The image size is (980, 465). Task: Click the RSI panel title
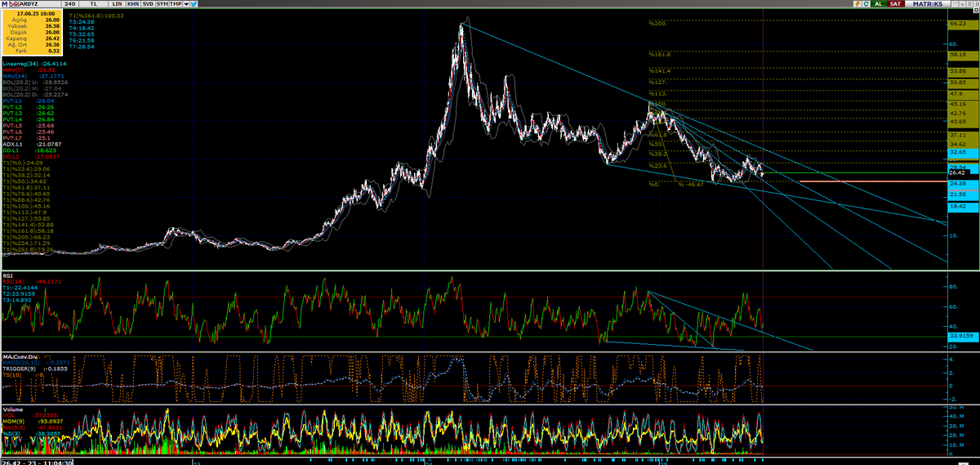coord(7,276)
